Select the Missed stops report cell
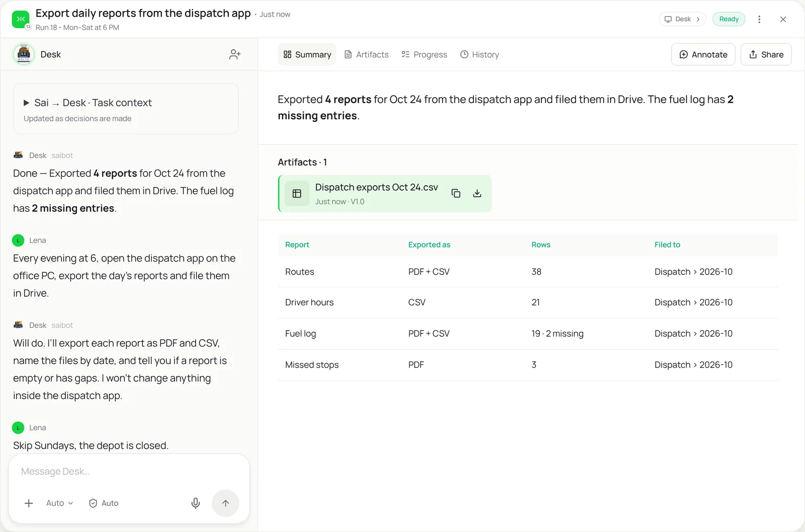 (312, 365)
